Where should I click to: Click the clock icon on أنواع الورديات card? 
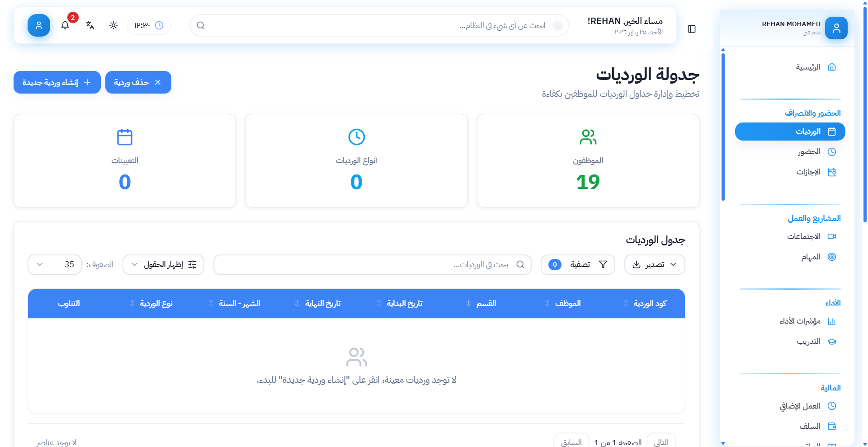[356, 137]
